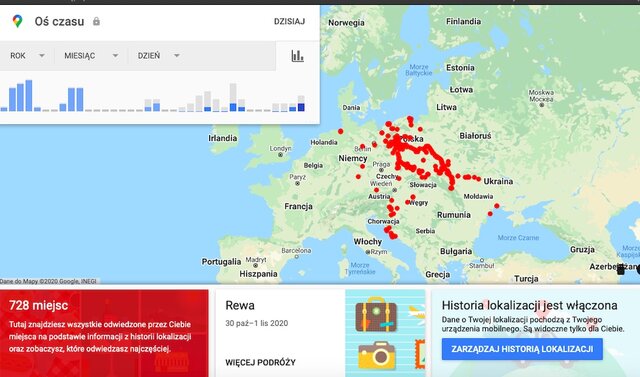Click the Ukraina label on the map
The height and width of the screenshot is (377, 640).
(498, 181)
